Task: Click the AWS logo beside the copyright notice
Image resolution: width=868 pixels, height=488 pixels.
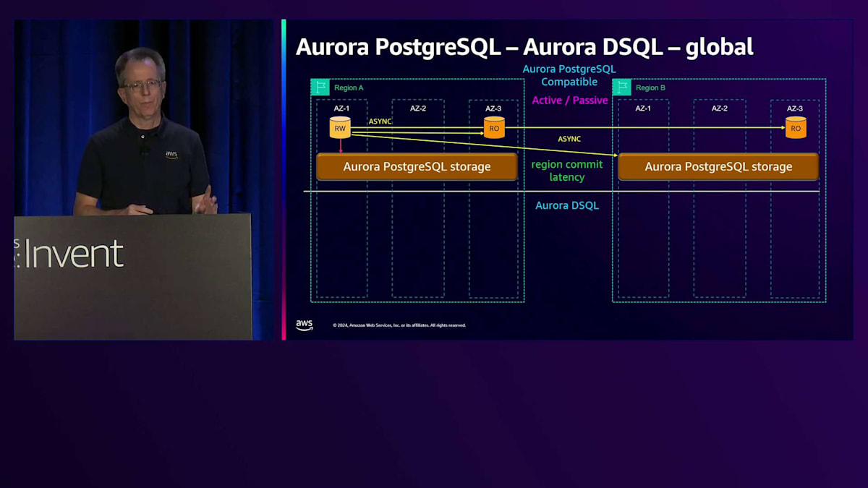Action: pos(305,325)
